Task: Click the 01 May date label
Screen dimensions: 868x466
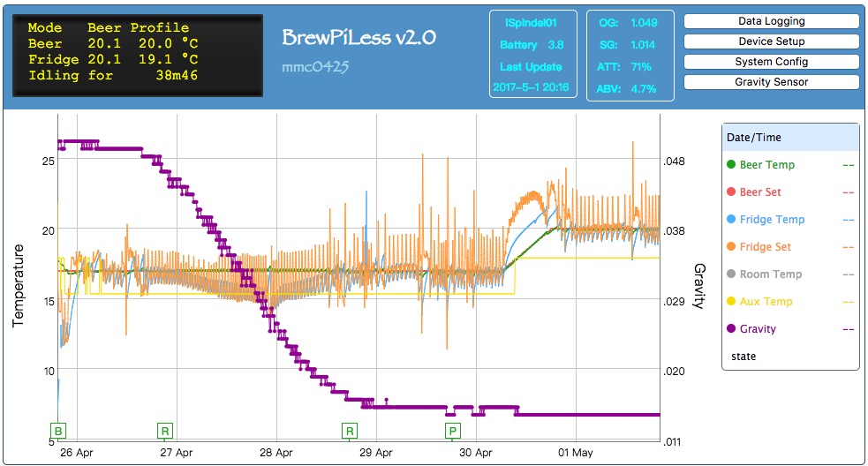Action: click(575, 453)
